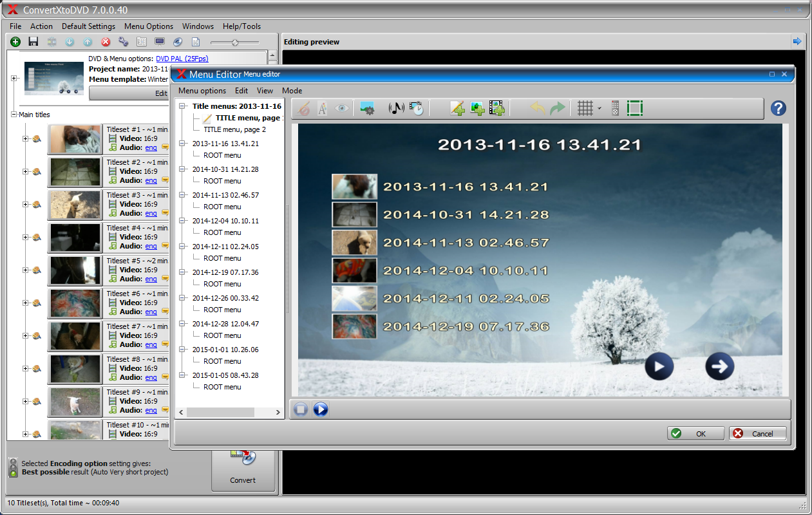Click the green add file icon
The image size is (812, 515).
pos(15,42)
